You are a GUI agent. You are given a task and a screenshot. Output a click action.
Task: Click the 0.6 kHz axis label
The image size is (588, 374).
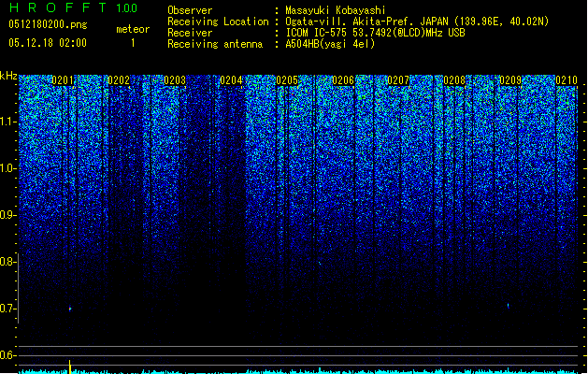[7, 355]
